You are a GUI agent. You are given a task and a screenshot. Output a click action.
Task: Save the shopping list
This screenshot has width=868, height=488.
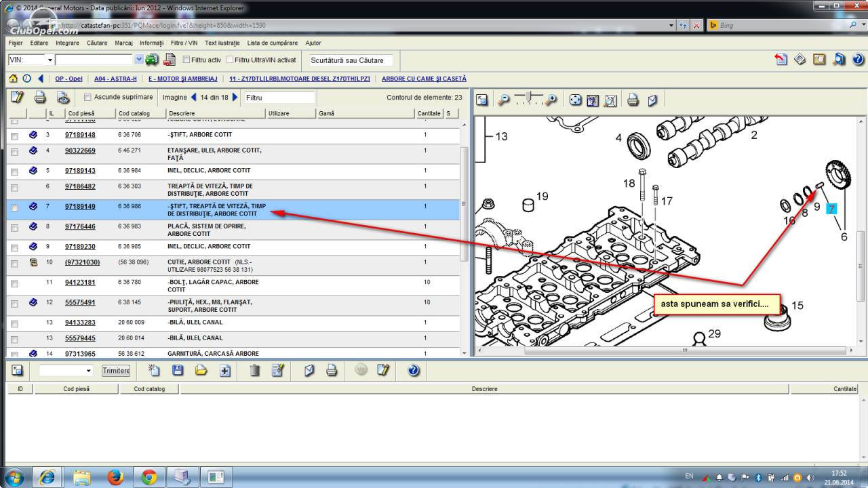[x=178, y=370]
